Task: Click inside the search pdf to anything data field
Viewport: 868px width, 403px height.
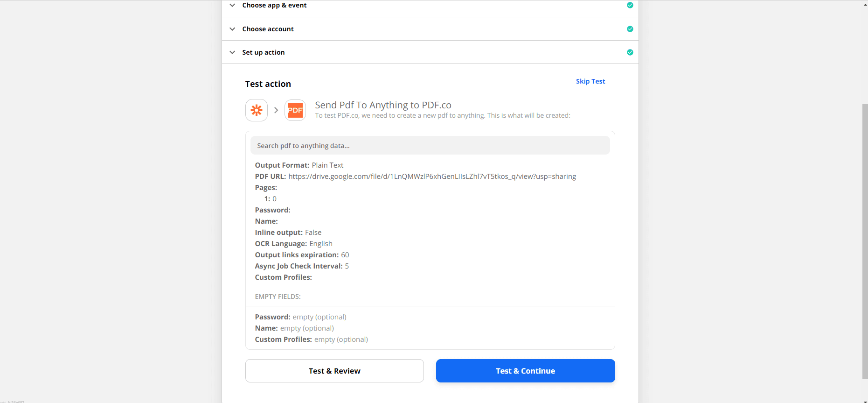Action: 430,145
